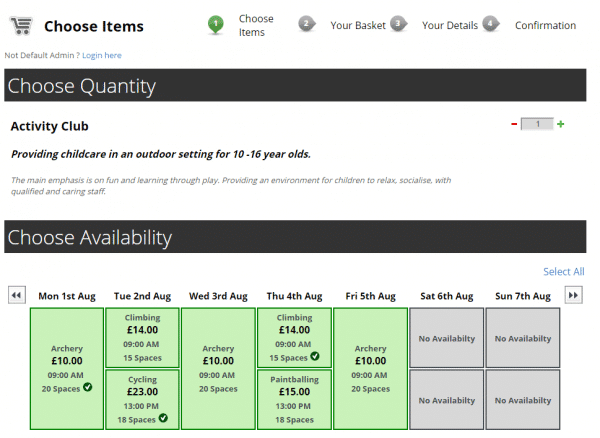The width and height of the screenshot is (600, 438).
Task: Select Tuesday Climbing £14.00 slot
Action: coord(142,338)
